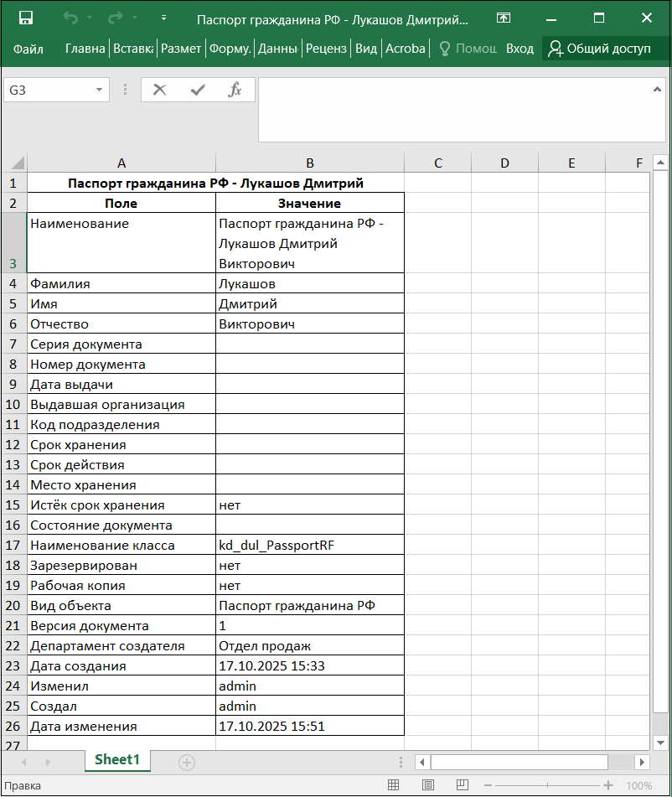This screenshot has height=797, width=672.
Task: Select row 17 header
Action: point(13,546)
